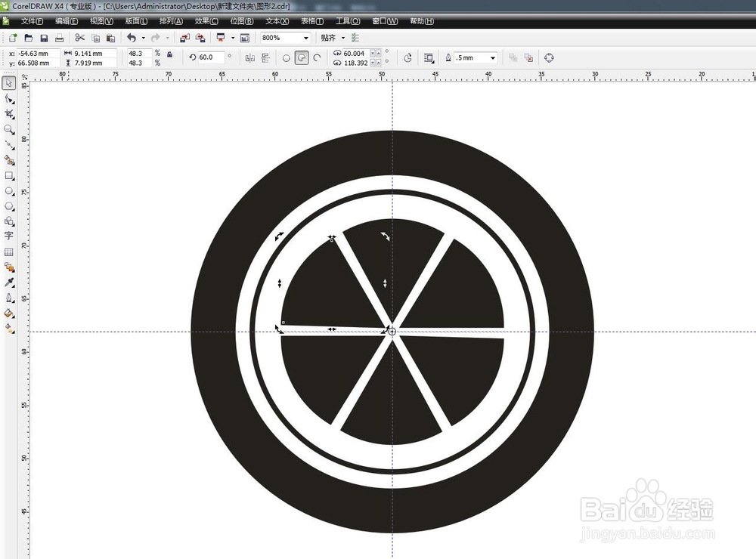This screenshot has width=756, height=559.
Task: Select the Text tool
Action: (x=8, y=236)
